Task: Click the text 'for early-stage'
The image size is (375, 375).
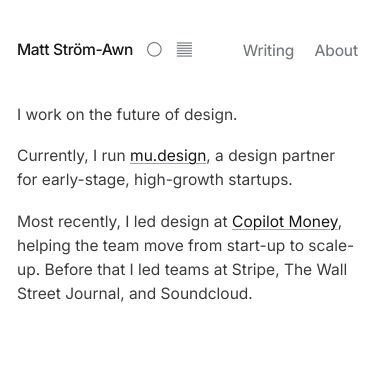Action: pyautogui.click(x=71, y=180)
